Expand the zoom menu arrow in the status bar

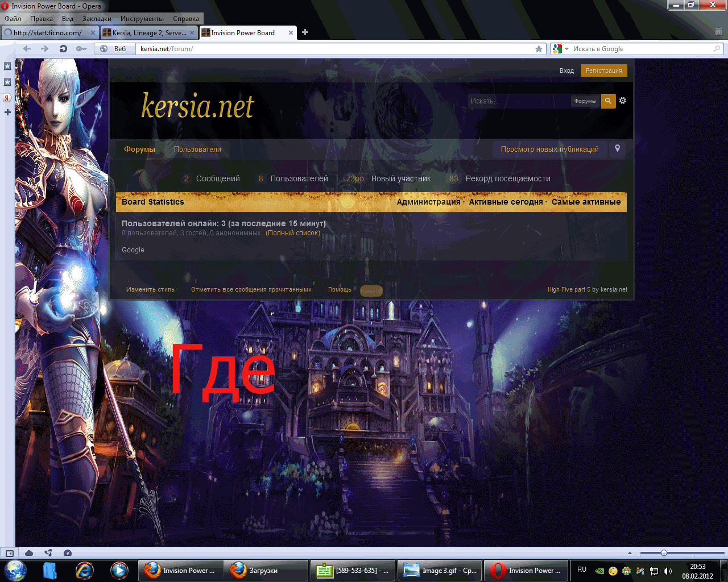pos(630,553)
